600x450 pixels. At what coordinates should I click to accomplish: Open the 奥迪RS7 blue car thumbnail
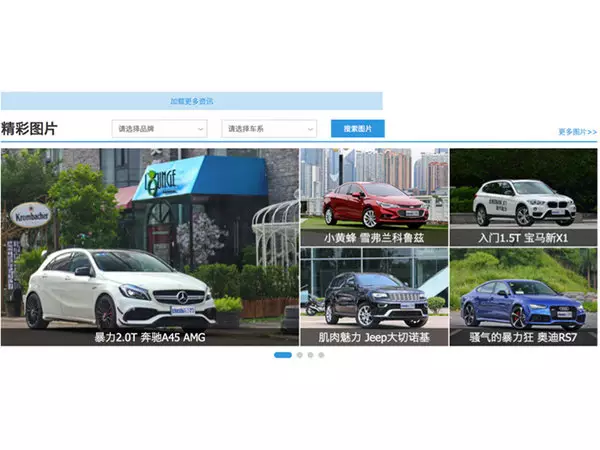523,297
